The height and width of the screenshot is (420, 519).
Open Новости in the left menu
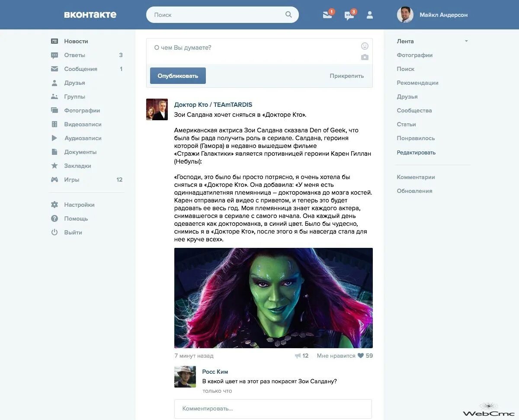coord(76,41)
